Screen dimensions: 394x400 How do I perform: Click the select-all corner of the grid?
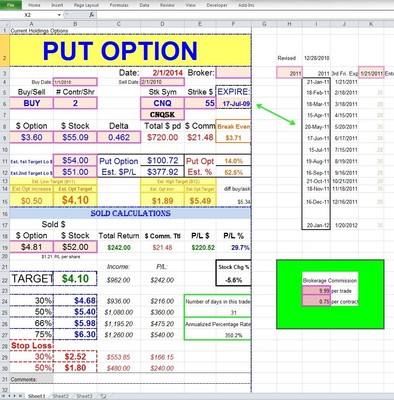click(5, 24)
